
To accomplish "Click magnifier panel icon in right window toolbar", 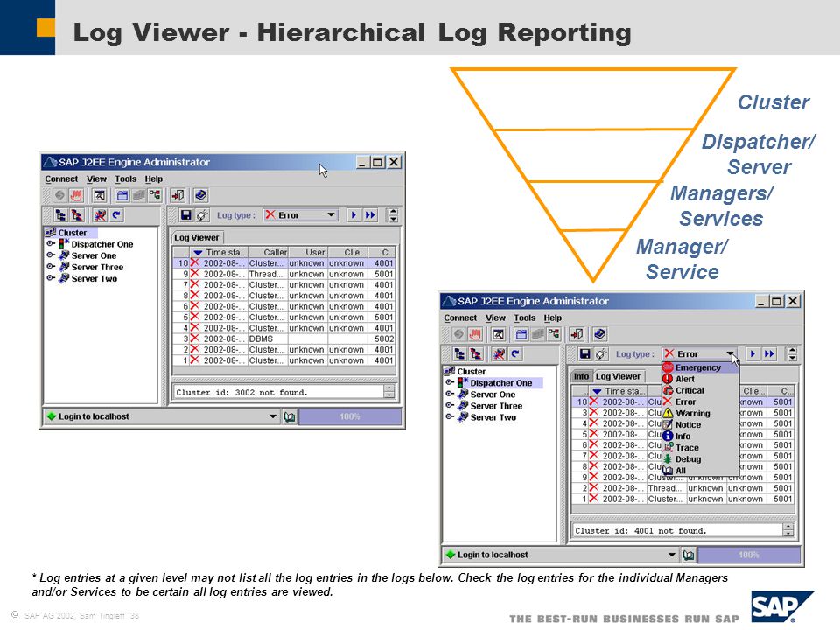I will [x=498, y=334].
